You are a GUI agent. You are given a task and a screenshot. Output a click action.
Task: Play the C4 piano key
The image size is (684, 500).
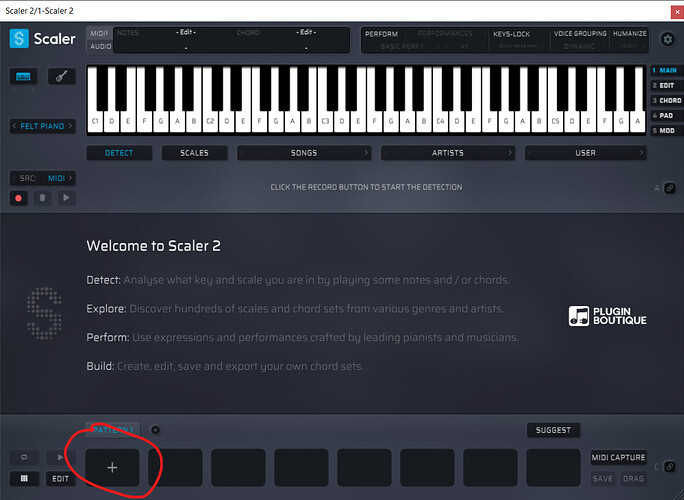441,121
